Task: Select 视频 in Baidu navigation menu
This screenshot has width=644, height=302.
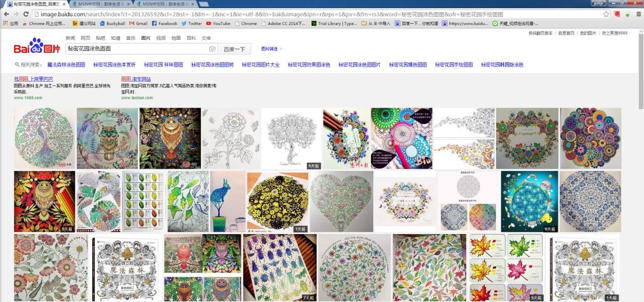Action: [160, 38]
